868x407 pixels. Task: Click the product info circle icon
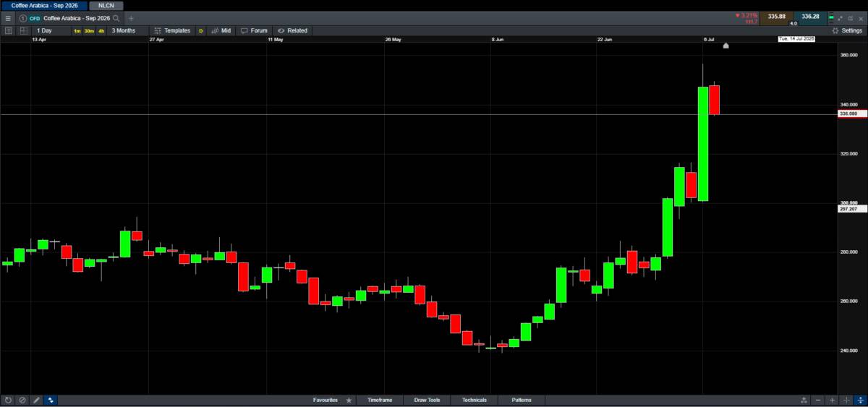22,17
